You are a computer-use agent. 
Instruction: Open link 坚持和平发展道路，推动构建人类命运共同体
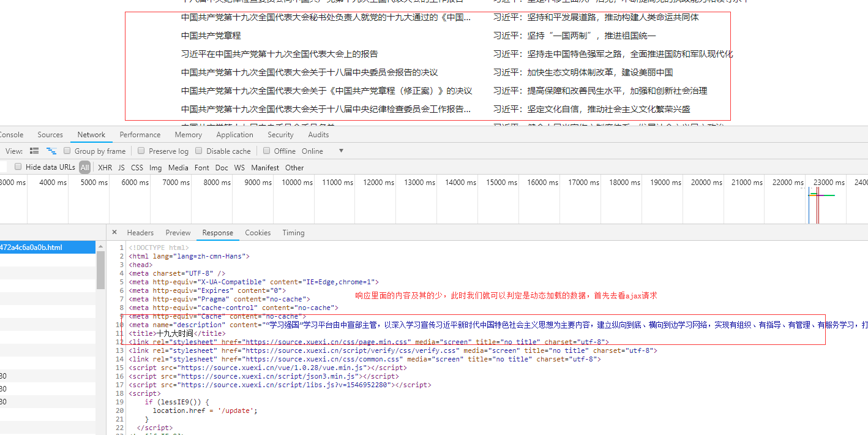point(596,17)
